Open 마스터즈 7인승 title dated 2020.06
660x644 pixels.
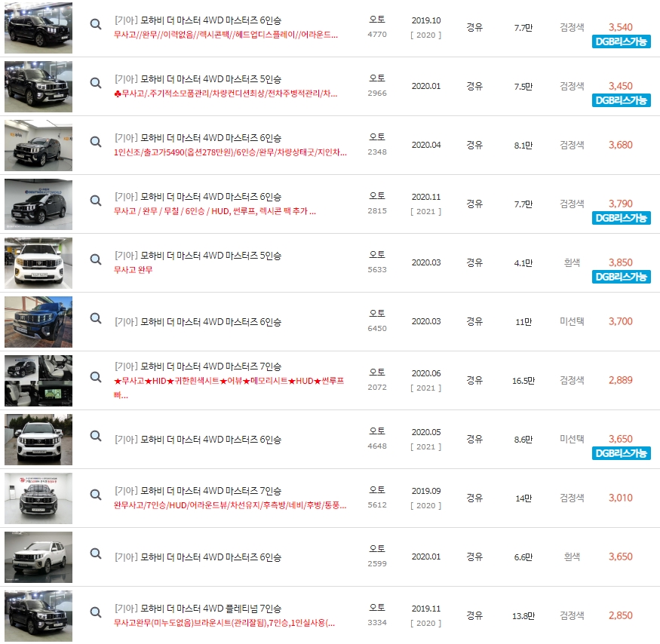pyautogui.click(x=198, y=366)
